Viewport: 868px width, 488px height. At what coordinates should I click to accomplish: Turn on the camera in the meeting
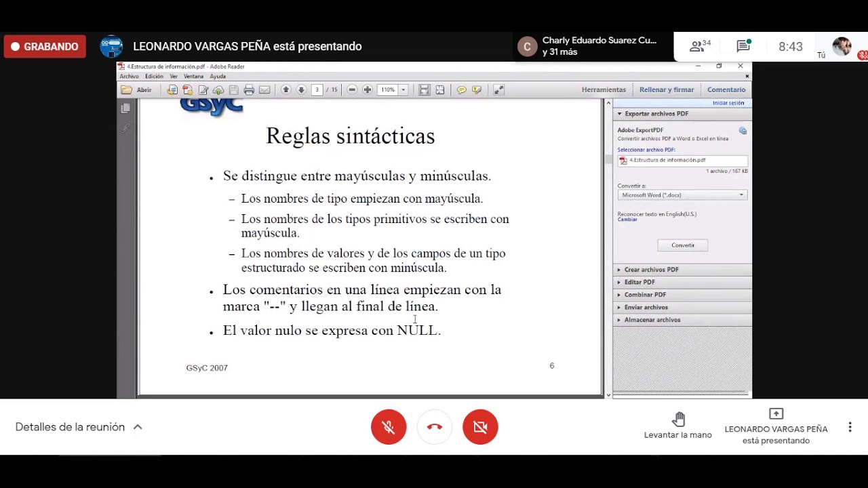480,427
